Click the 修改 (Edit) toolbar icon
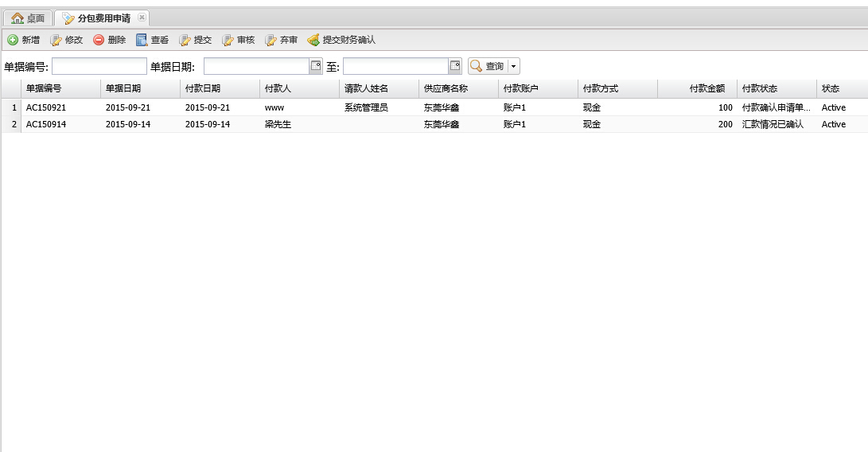Screen dimensions: 868x452 (x=56, y=40)
